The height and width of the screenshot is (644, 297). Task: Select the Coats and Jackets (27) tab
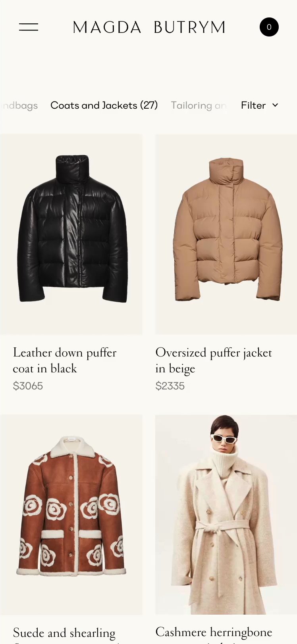click(104, 105)
